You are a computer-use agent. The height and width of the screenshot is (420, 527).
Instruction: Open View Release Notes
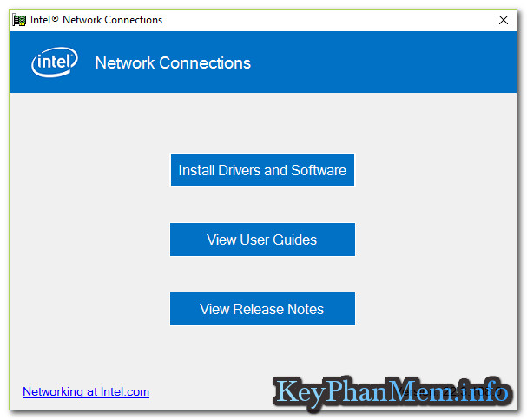click(x=262, y=309)
